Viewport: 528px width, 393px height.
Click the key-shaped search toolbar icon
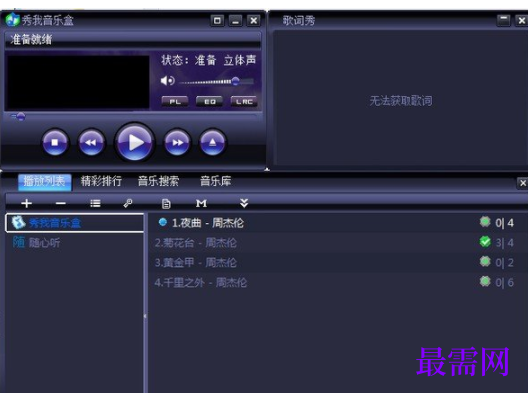[x=128, y=203]
